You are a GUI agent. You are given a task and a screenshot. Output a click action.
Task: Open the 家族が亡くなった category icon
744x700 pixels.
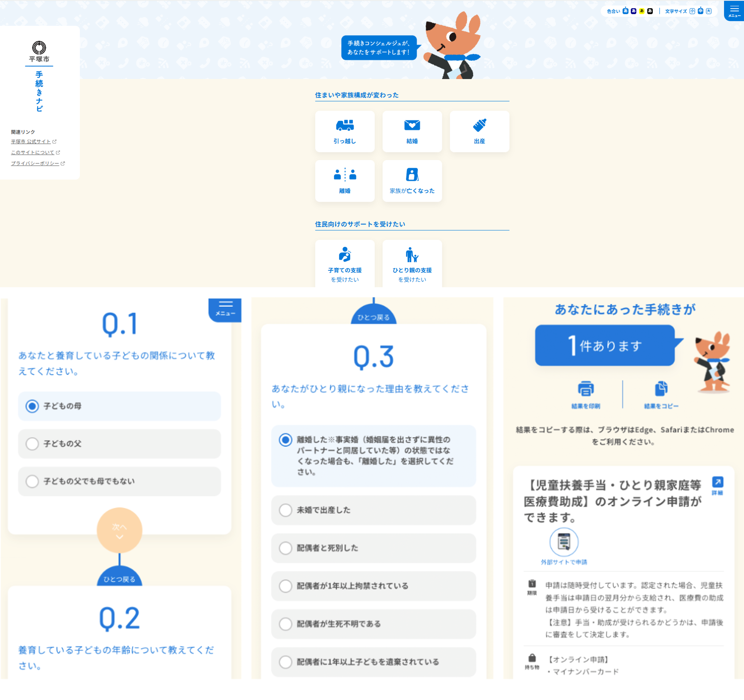click(412, 175)
